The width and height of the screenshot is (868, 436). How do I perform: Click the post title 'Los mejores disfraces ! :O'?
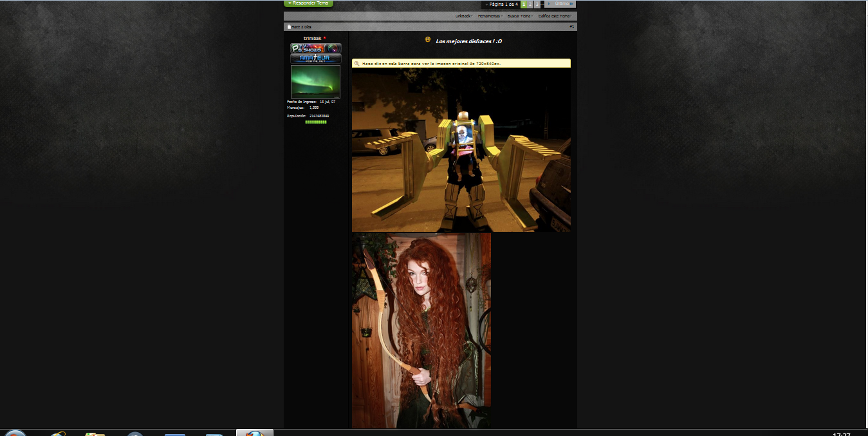(x=469, y=41)
